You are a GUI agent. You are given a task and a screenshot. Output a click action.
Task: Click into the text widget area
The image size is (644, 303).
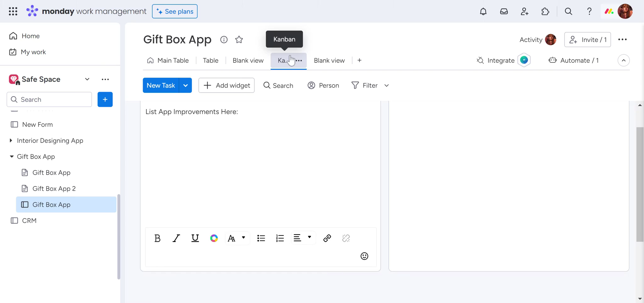pos(260,167)
